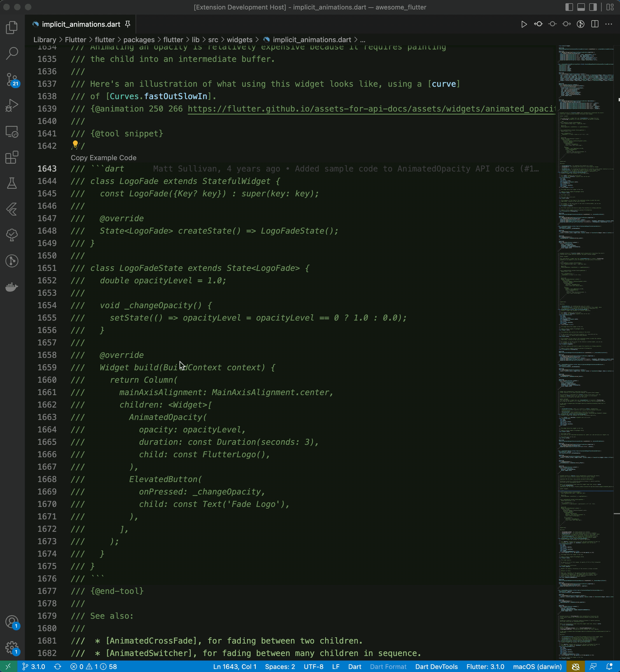The height and width of the screenshot is (672, 620).
Task: Open the Extensions view
Action: coord(12,157)
